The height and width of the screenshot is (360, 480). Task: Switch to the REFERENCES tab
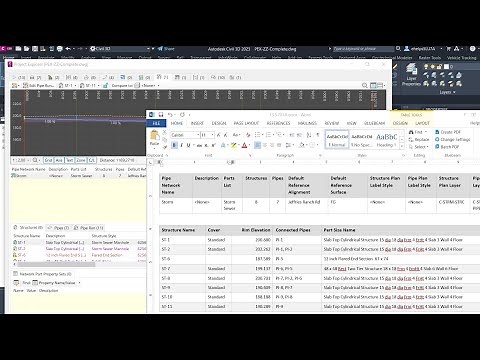(x=278, y=123)
